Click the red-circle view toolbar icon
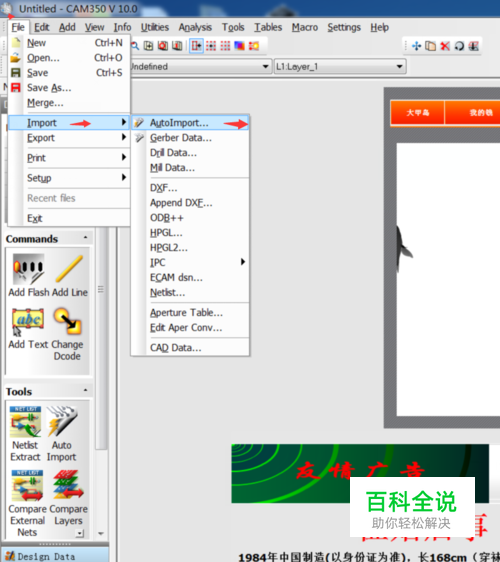The image size is (500, 562). pos(163,46)
